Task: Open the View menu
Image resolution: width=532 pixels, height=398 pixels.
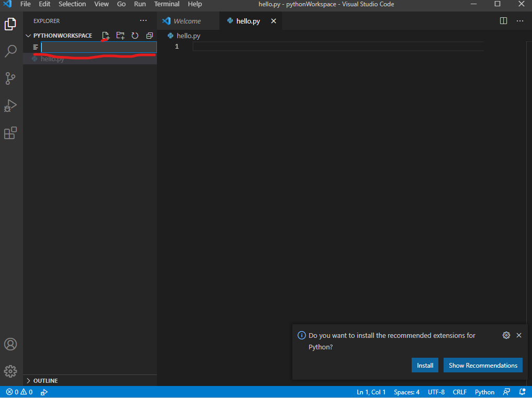Action: click(x=101, y=4)
